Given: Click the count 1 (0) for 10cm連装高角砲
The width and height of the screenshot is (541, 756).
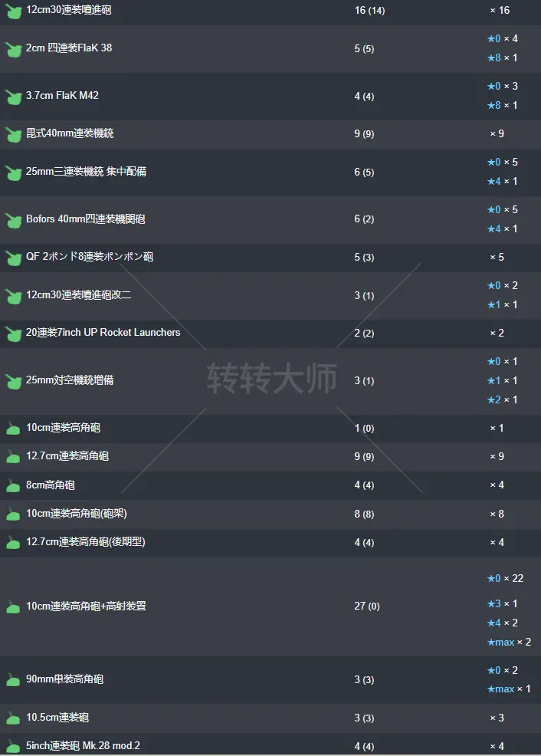Looking at the screenshot, I should [364, 428].
